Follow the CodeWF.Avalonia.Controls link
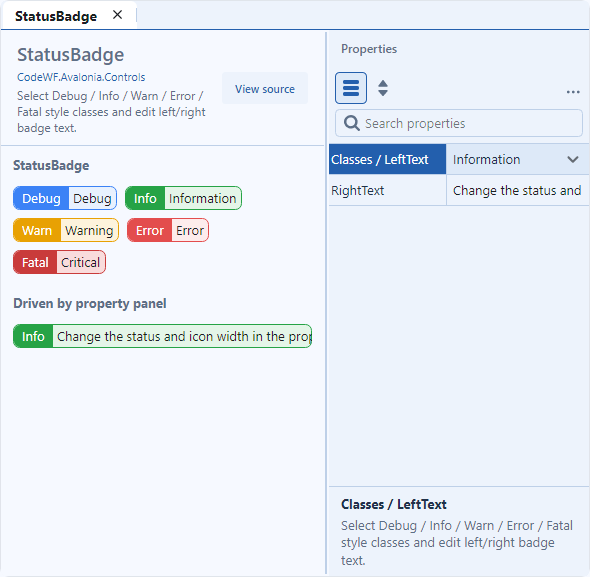Image resolution: width=590 pixels, height=577 pixels. point(81,77)
